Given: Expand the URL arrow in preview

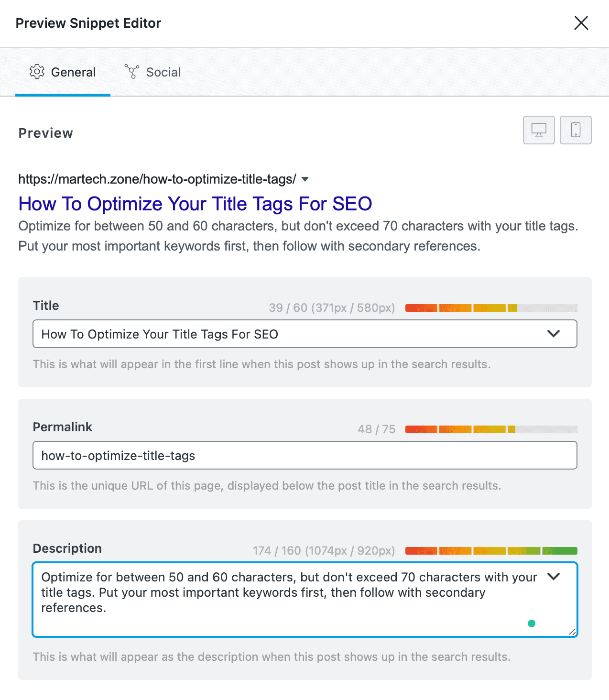Looking at the screenshot, I should pos(305,179).
